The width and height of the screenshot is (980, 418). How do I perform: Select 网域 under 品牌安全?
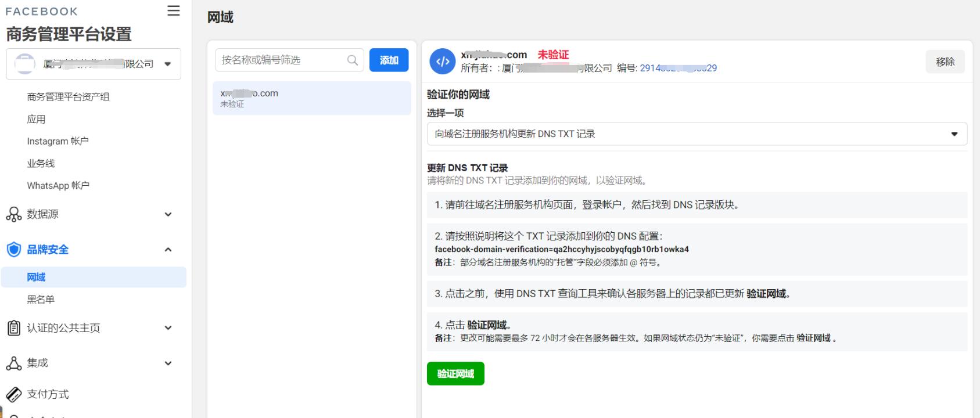tap(94, 277)
